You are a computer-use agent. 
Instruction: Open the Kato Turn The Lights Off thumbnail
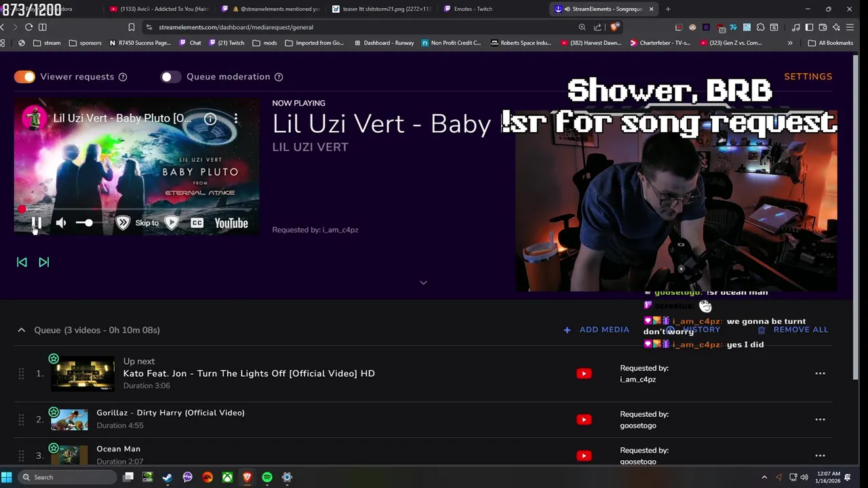83,374
